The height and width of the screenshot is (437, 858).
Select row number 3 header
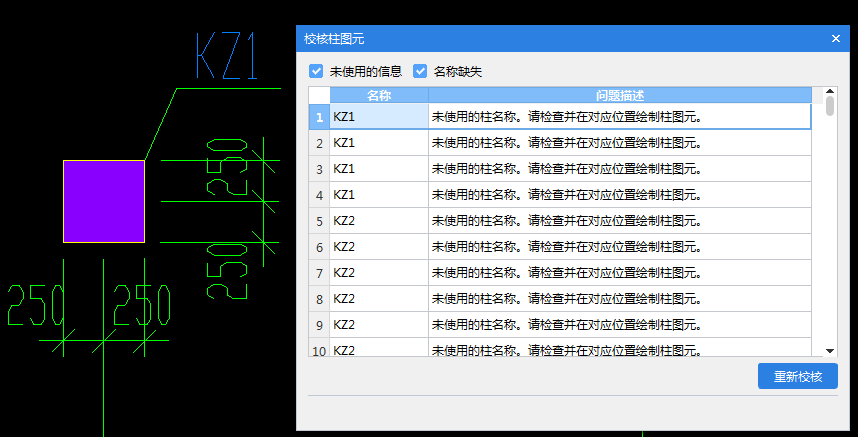coord(320,169)
